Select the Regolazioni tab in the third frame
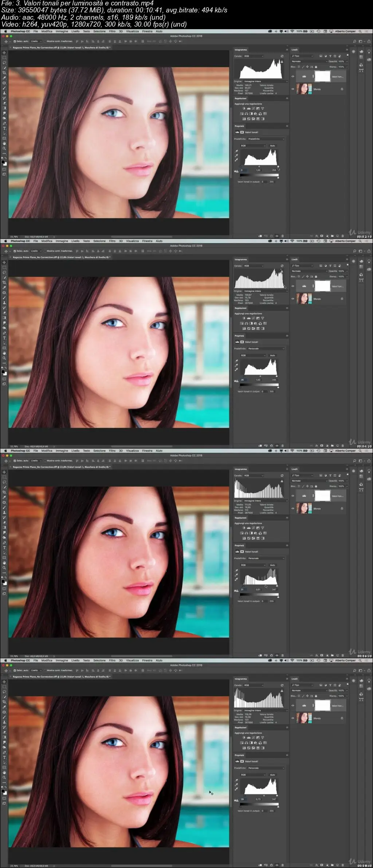The height and width of the screenshot is (868, 373). (240, 518)
